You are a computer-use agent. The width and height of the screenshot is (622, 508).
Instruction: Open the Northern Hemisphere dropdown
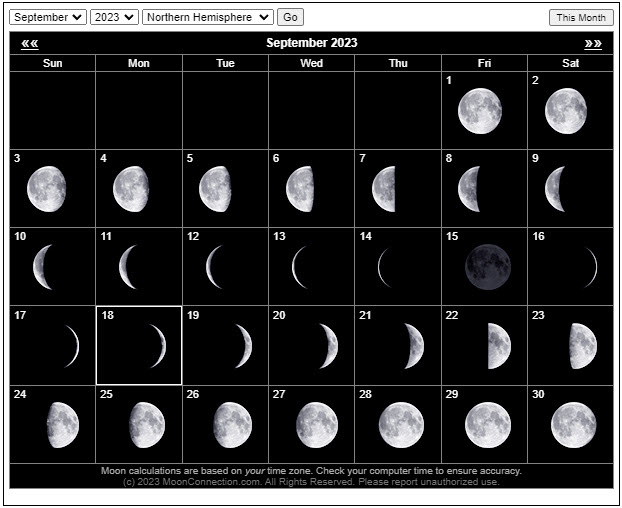click(208, 17)
